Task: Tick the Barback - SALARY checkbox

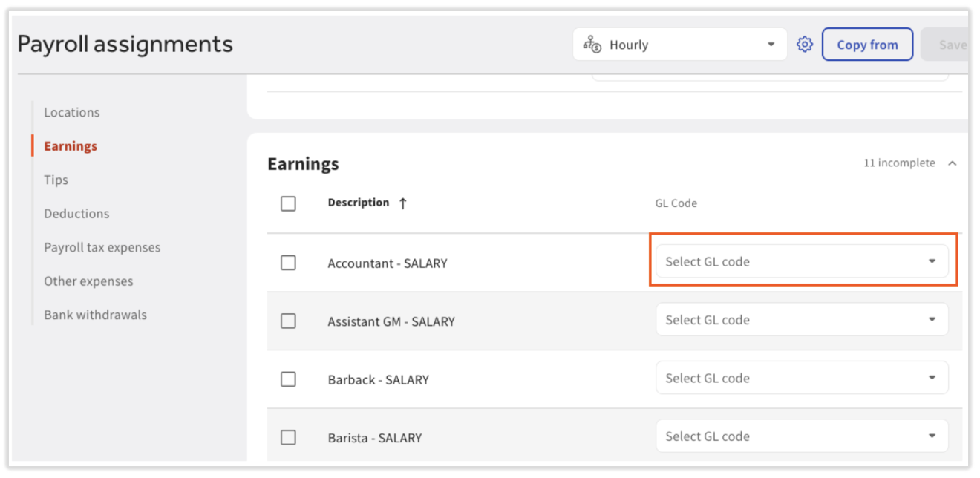Action: tap(288, 379)
